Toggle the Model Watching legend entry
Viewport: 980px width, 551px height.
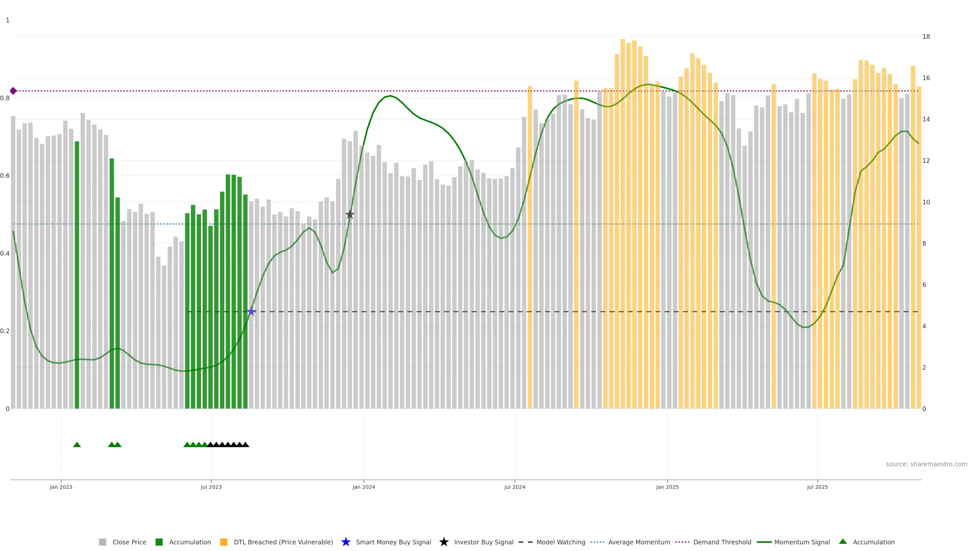pyautogui.click(x=560, y=542)
